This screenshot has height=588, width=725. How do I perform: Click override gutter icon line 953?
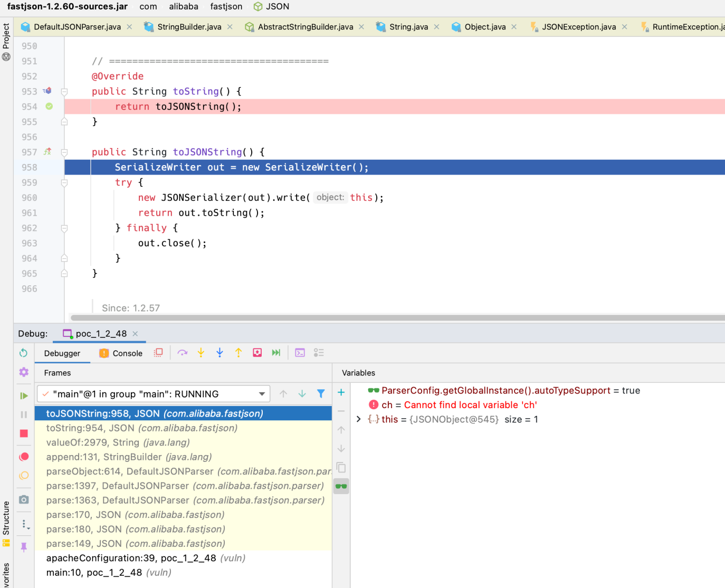pos(47,91)
